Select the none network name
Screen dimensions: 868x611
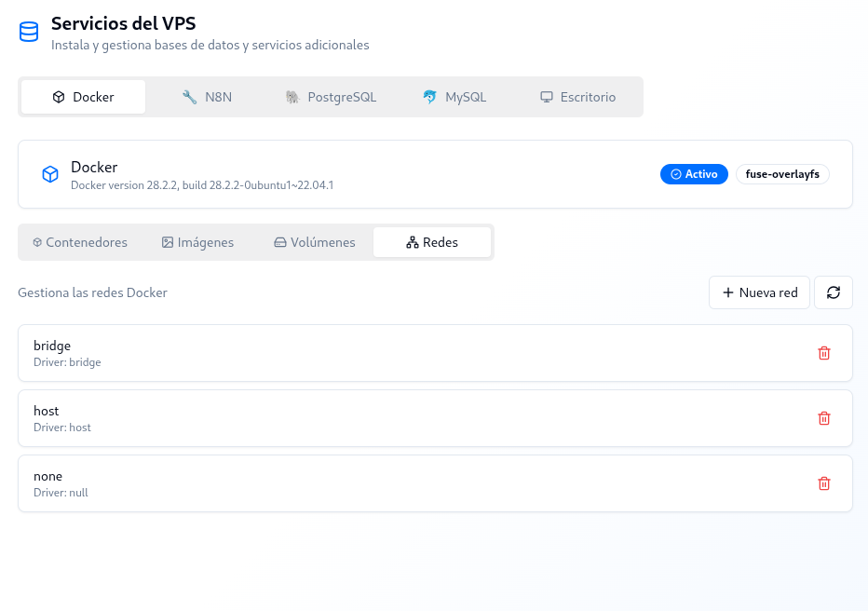[x=47, y=477]
